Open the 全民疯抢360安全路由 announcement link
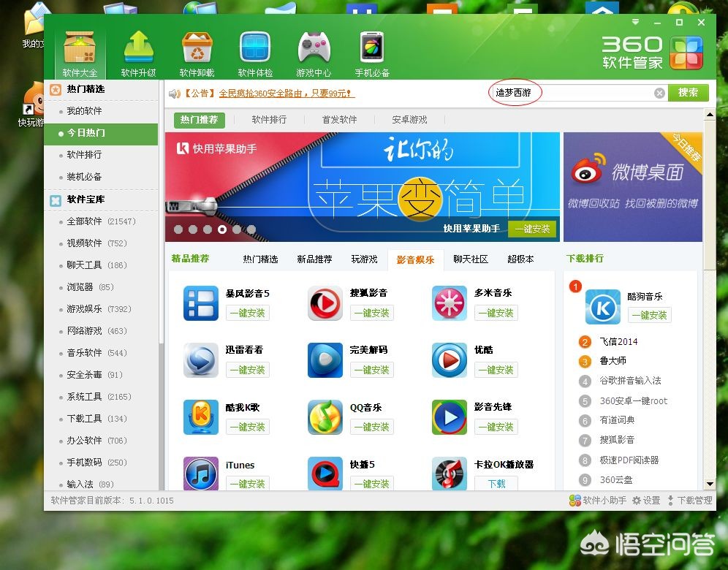728x570 pixels. point(287,94)
